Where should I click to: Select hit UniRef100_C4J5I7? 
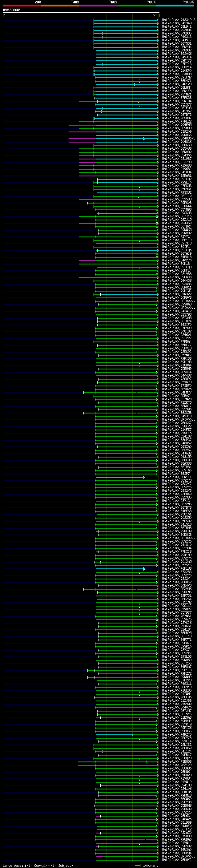[177, 40]
